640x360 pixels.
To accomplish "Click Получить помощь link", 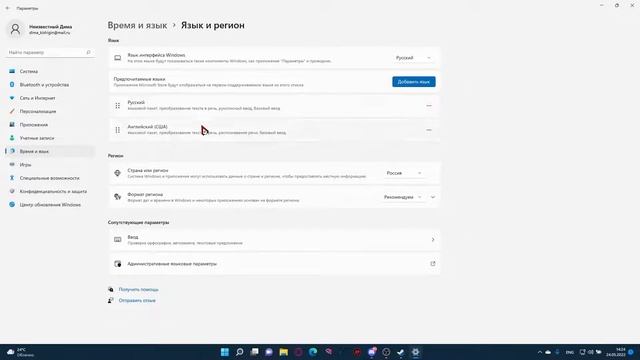I will coord(138,289).
